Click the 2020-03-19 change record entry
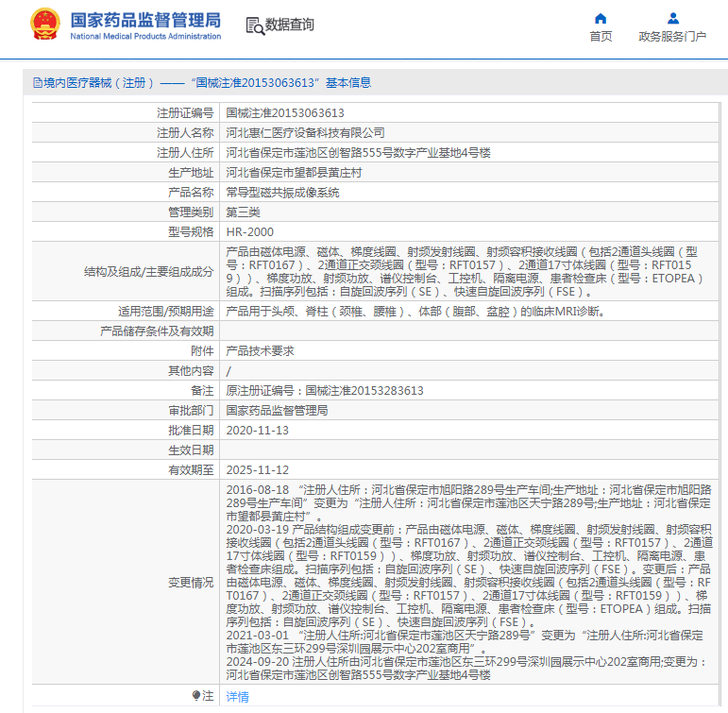The width and height of the screenshot is (728, 713). pos(469,575)
